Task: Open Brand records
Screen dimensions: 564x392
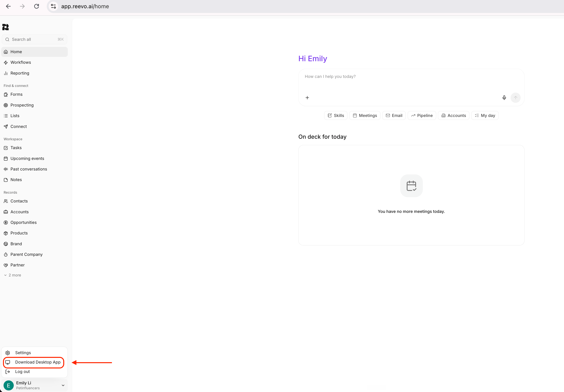Action: (x=34, y=244)
